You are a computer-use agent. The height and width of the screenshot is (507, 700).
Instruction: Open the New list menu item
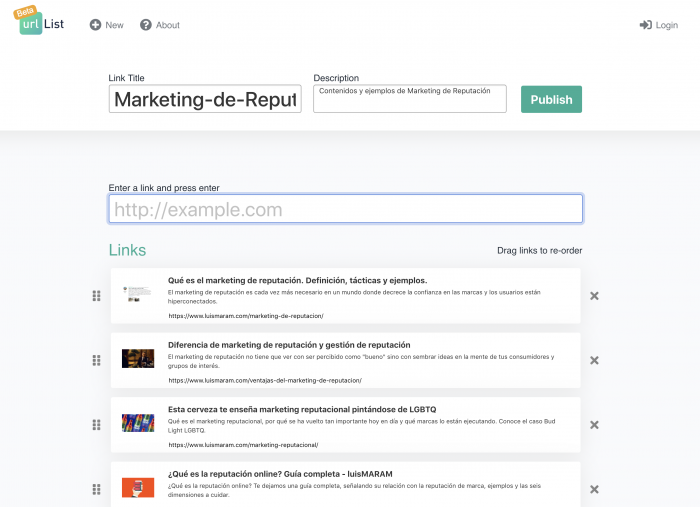click(107, 25)
